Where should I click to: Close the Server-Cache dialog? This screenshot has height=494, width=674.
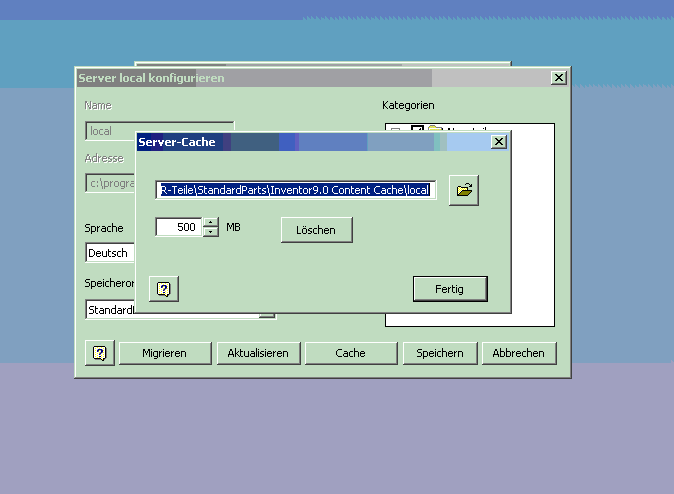pyautogui.click(x=499, y=141)
